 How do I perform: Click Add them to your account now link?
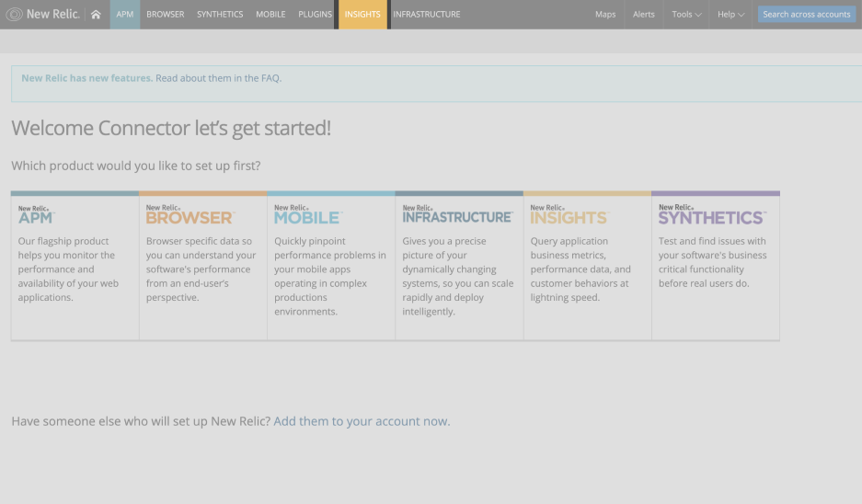(x=362, y=421)
